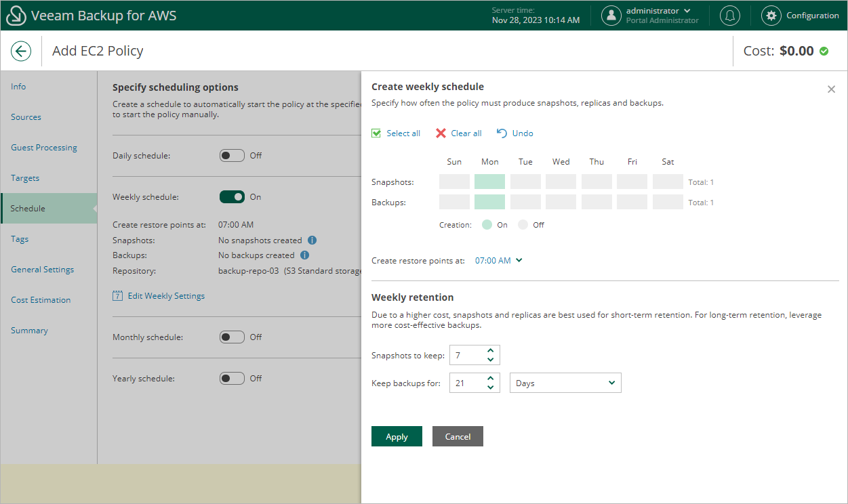Toggle Snapshots cell for Sunday
The width and height of the screenshot is (848, 504).
[454, 182]
